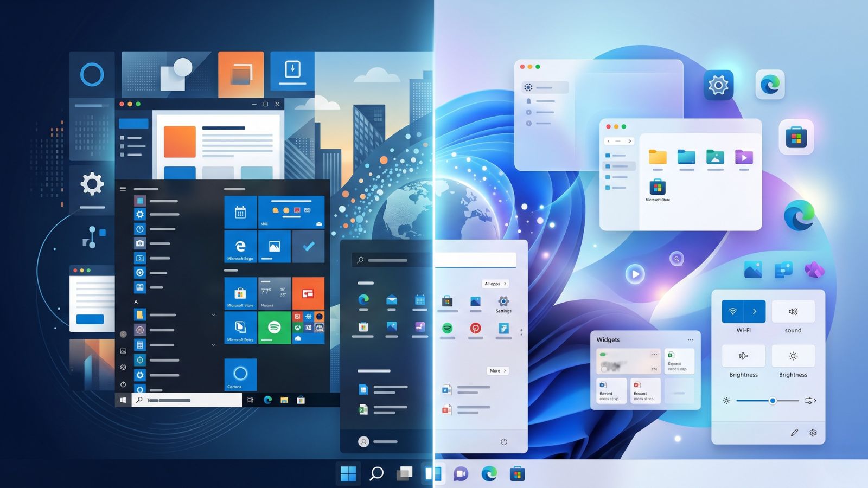The width and height of the screenshot is (868, 488).
Task: Open the Calendar tile in Windows 10 Start
Action: point(240,212)
